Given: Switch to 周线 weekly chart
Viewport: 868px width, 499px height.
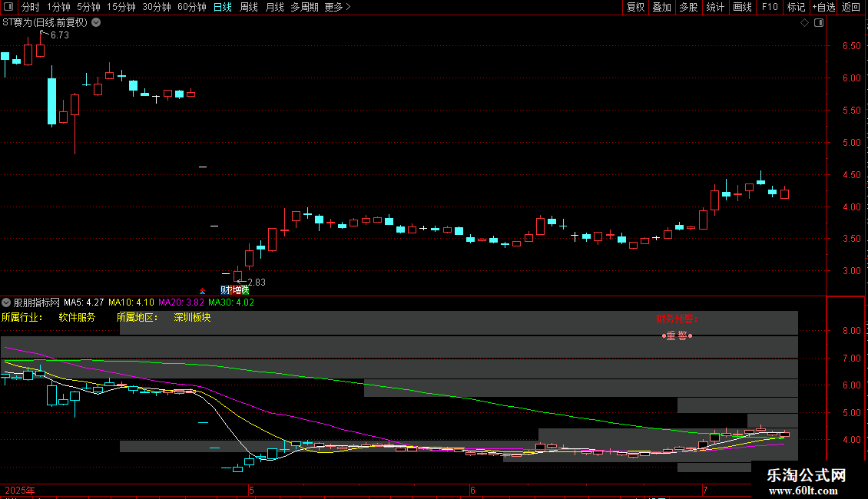Looking at the screenshot, I should tap(249, 7).
